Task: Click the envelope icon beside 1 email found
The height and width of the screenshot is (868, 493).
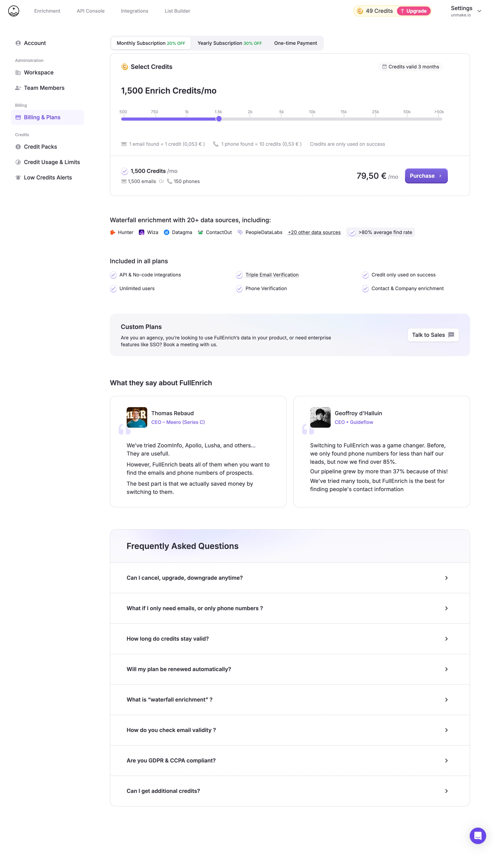Action: point(124,144)
